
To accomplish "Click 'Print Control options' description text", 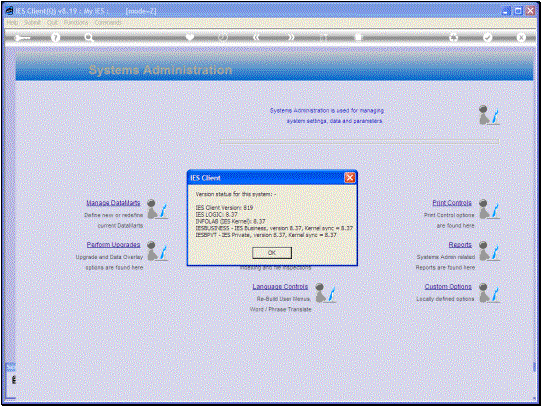I will 449,215.
